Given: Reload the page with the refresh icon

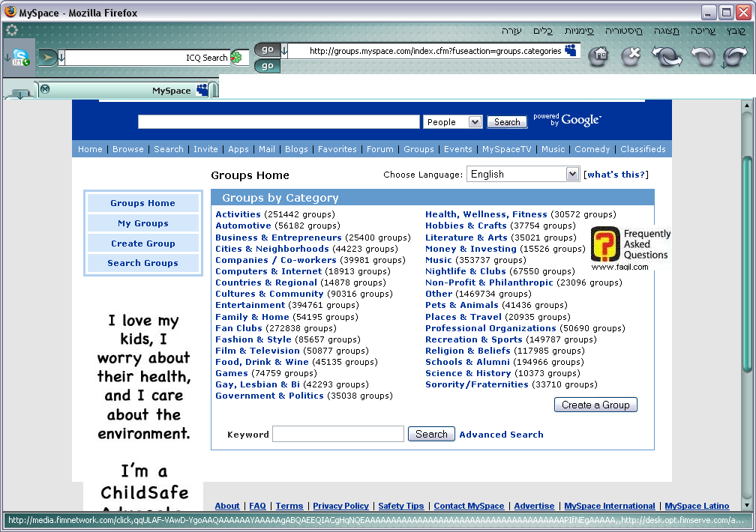Looking at the screenshot, I should 667,57.
